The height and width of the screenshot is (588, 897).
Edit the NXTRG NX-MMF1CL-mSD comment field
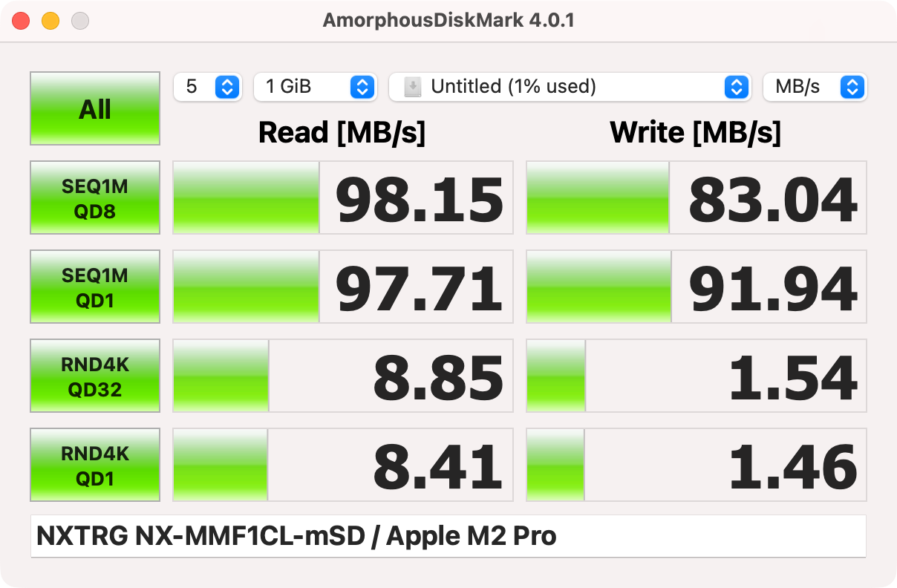point(448,536)
